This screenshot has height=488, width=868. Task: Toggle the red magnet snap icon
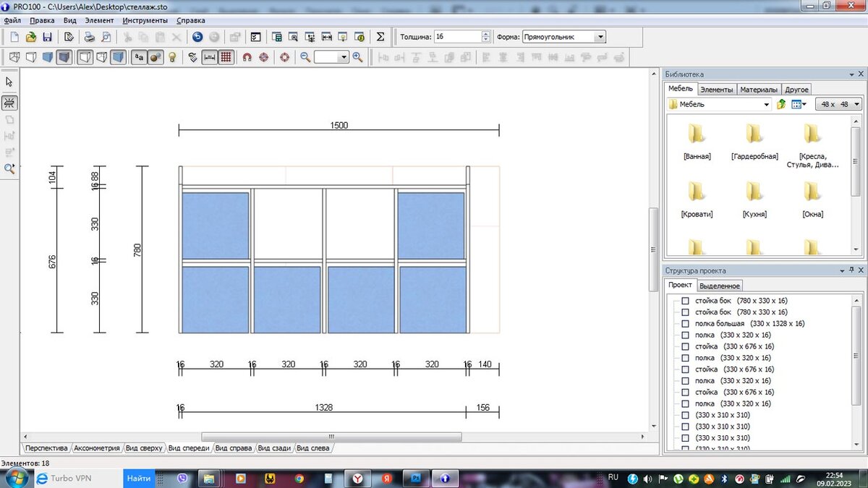tap(247, 57)
